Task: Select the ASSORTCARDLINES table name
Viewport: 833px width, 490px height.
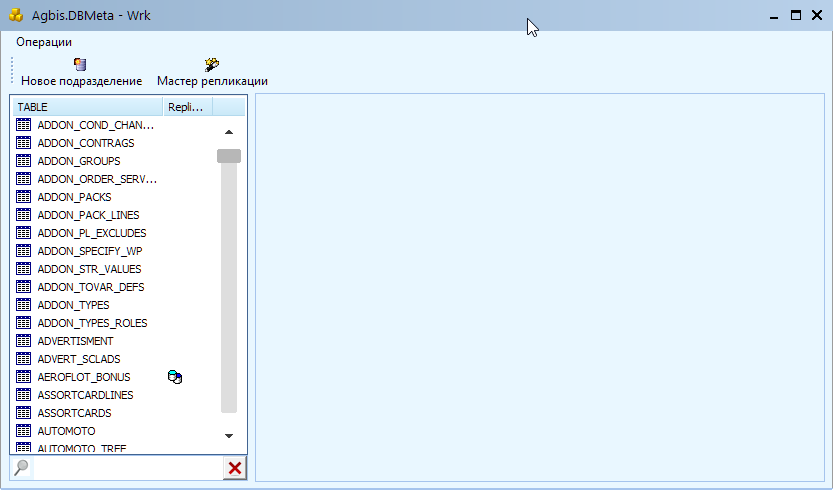Action: (x=86, y=395)
